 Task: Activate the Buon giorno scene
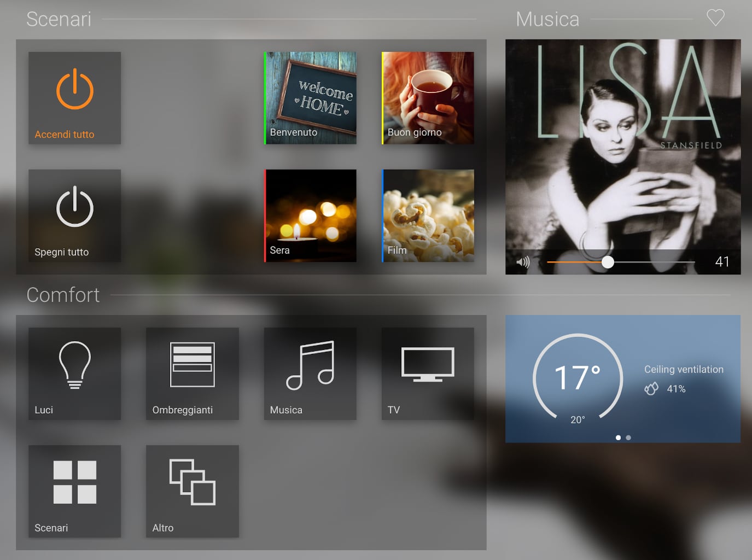[x=428, y=98]
